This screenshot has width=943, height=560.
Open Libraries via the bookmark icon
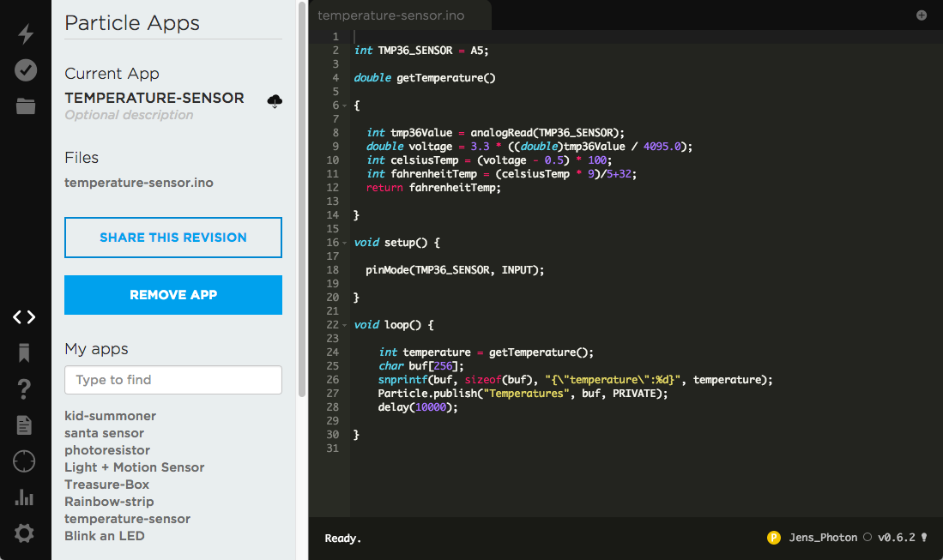[x=24, y=352]
